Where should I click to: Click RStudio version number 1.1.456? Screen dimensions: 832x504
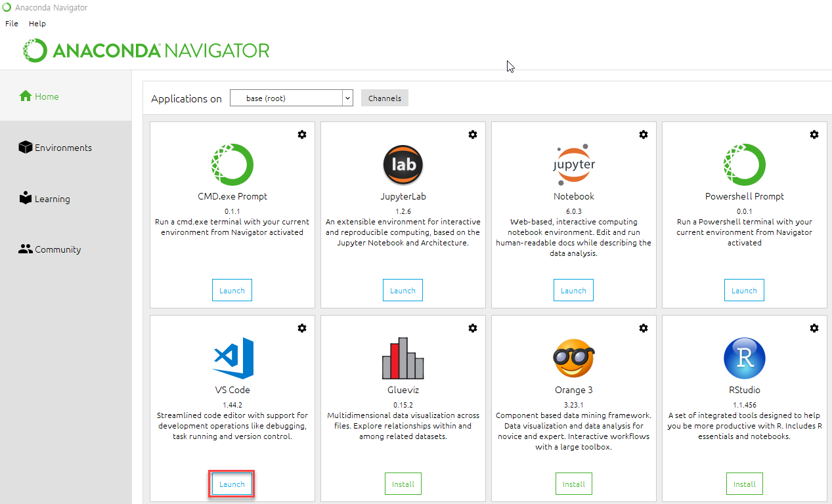[745, 405]
